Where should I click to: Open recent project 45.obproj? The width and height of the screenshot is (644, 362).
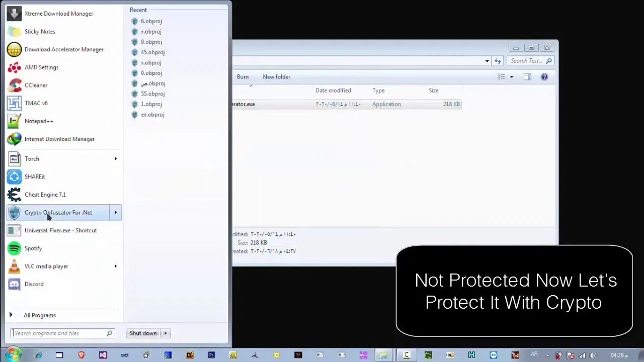coord(152,52)
